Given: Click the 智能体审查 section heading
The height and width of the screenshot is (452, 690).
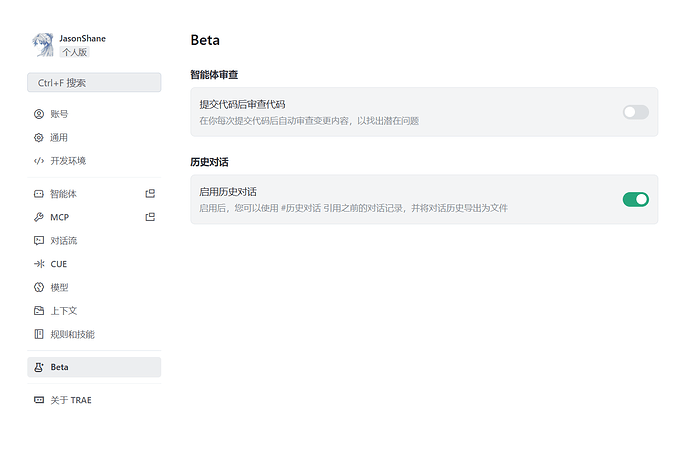Looking at the screenshot, I should pos(214,75).
